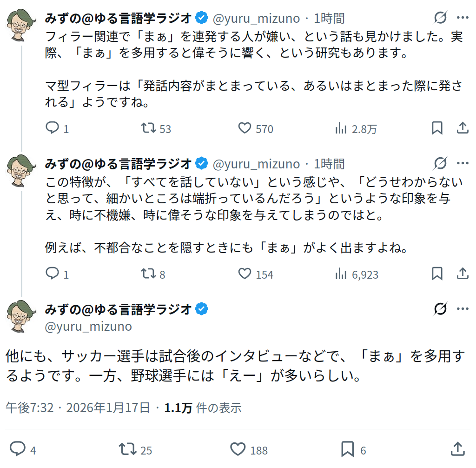Bookmark the first tweet in the thread

click(437, 128)
